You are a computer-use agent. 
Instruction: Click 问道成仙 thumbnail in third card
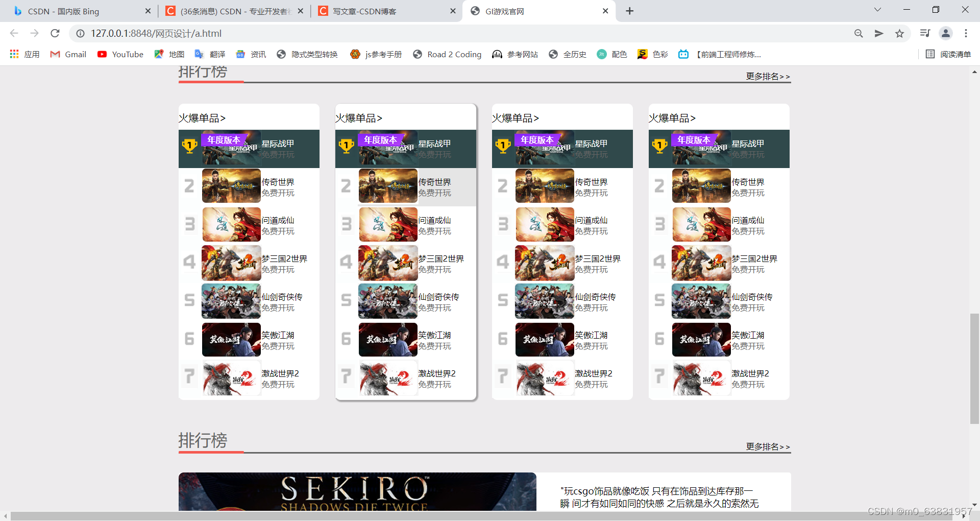coord(545,224)
